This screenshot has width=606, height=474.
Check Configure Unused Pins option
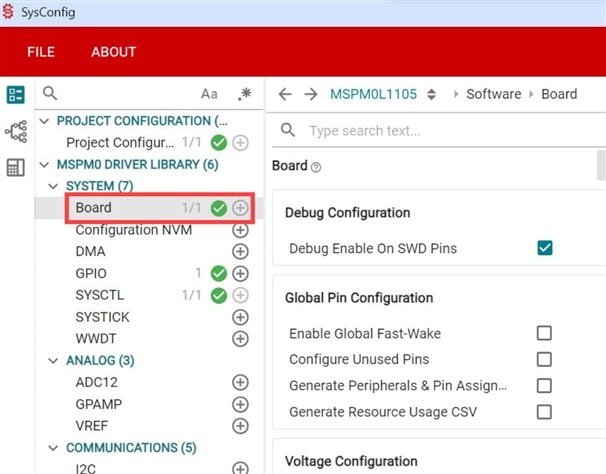pyautogui.click(x=545, y=359)
